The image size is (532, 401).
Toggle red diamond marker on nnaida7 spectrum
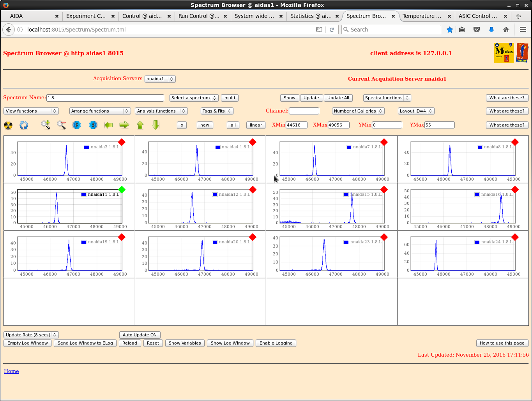coord(384,142)
